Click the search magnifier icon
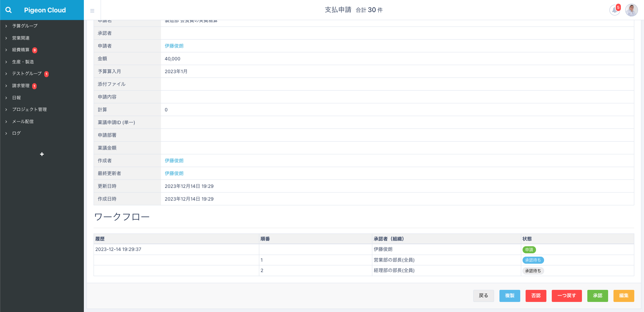Screen dimensions: 644x312 tap(9, 10)
